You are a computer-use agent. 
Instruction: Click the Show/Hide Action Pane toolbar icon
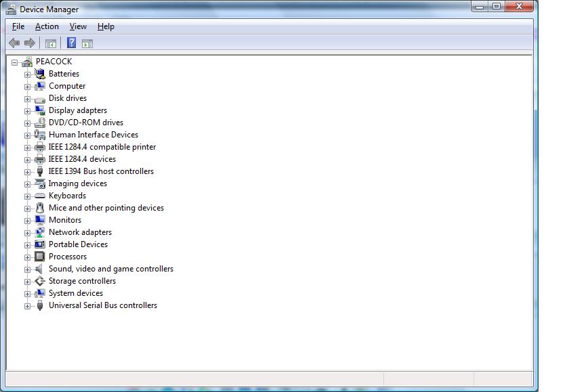(87, 43)
